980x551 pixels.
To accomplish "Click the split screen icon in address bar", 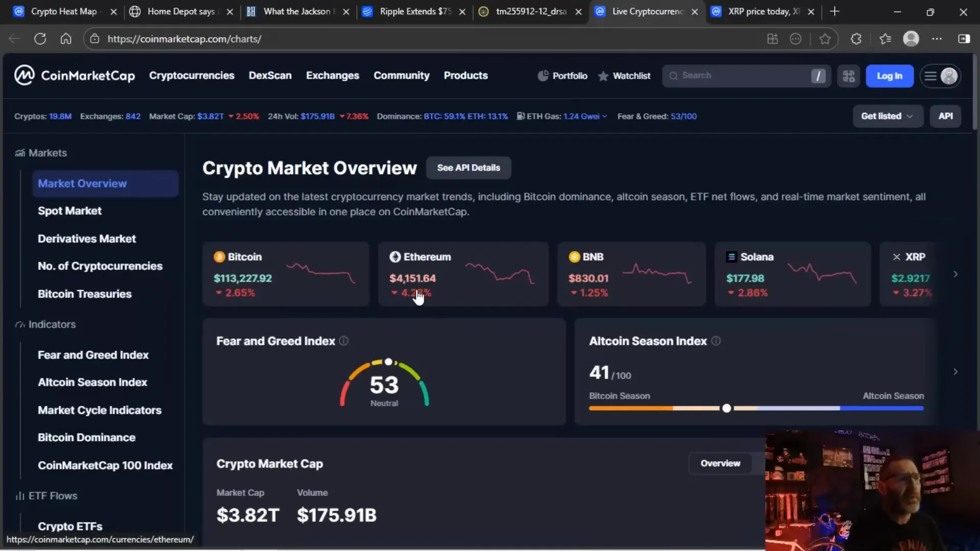I will pos(773,39).
